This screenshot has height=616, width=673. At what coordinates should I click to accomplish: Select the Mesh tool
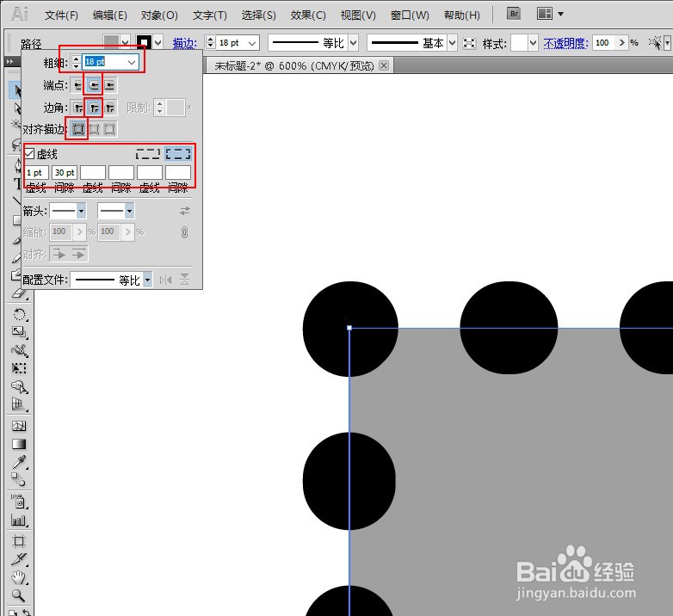pyautogui.click(x=19, y=426)
